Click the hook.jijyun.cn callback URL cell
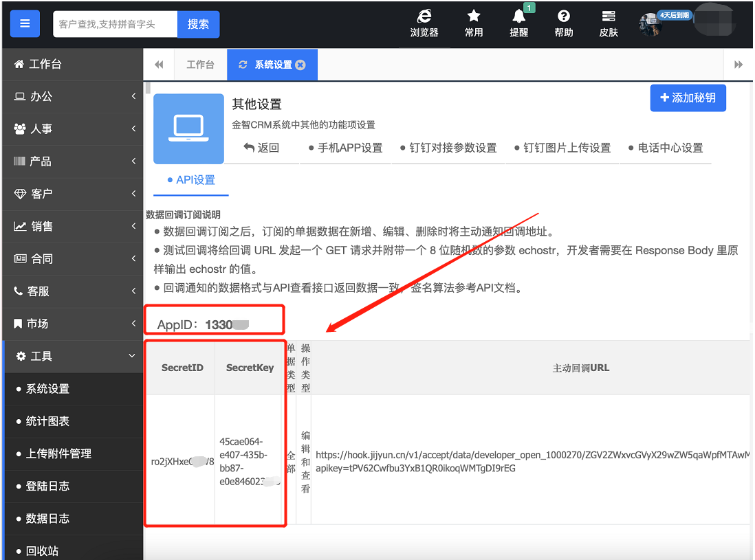Viewport: 755px width, 560px height. [532, 461]
